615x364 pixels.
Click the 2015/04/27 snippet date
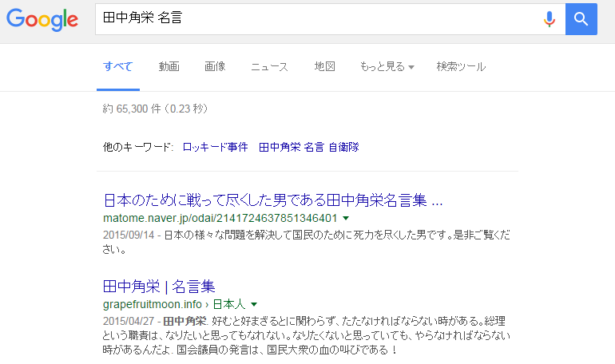(x=129, y=321)
